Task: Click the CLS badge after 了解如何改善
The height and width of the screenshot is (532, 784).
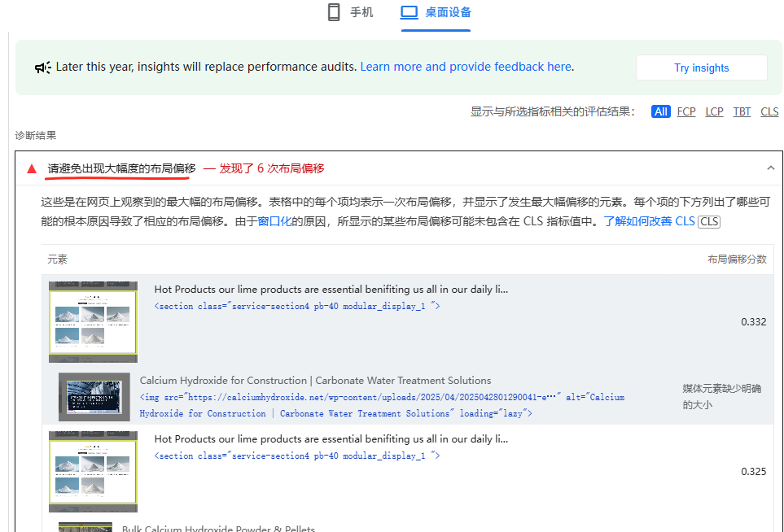Action: tap(707, 221)
